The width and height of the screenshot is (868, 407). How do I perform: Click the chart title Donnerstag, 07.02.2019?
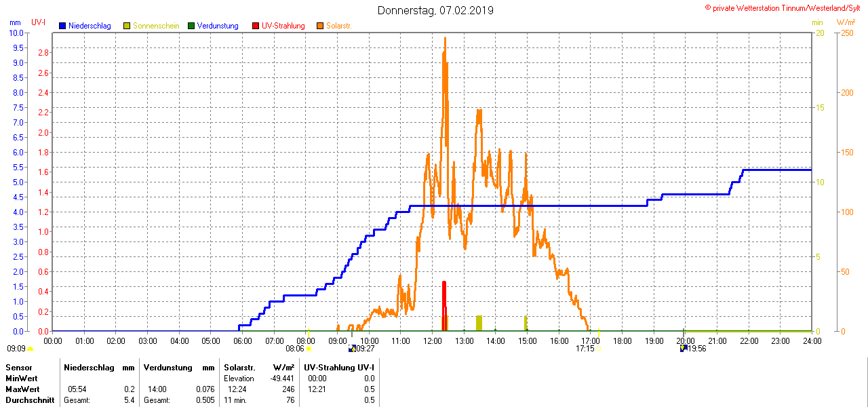pos(435,10)
